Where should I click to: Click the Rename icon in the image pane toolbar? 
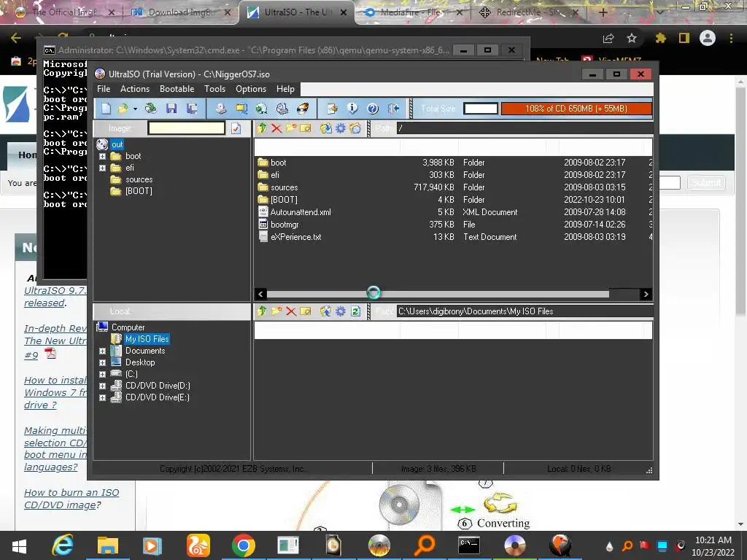coord(306,128)
